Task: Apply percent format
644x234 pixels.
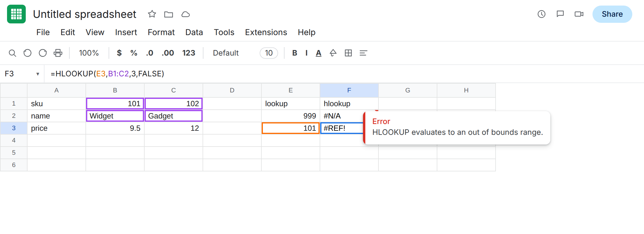Action: point(134,53)
